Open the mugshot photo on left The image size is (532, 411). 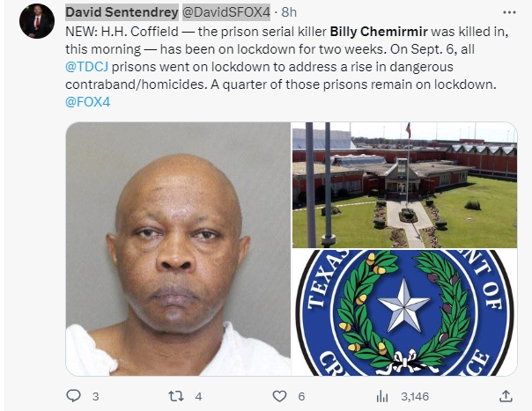(x=178, y=248)
